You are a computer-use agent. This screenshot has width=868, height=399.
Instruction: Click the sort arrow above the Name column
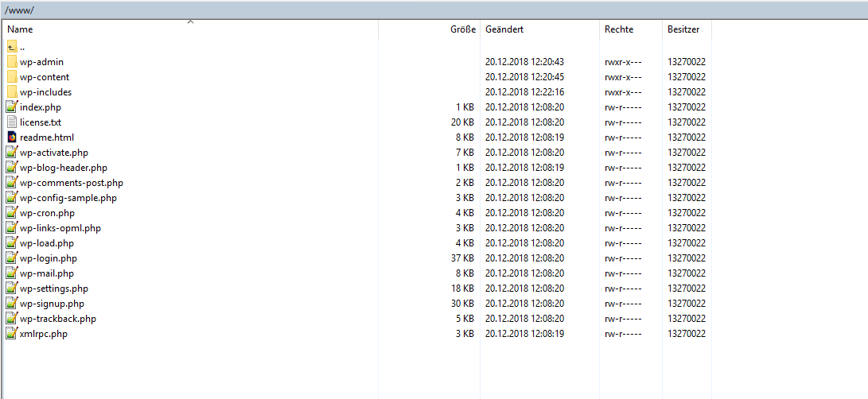point(190,22)
